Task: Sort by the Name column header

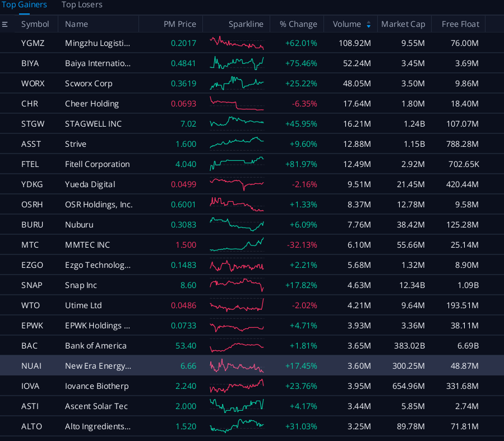Action: (76, 24)
